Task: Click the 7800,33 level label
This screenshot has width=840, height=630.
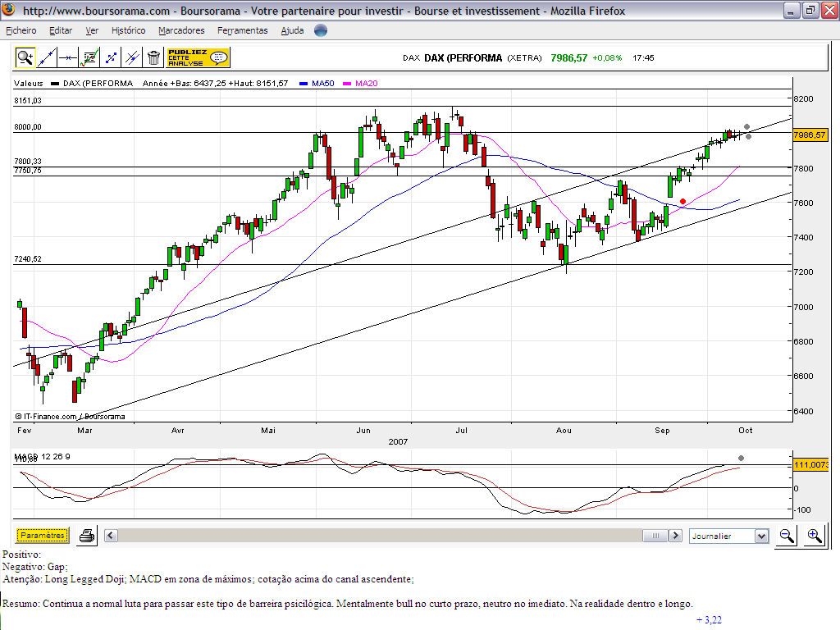Action: (28, 162)
